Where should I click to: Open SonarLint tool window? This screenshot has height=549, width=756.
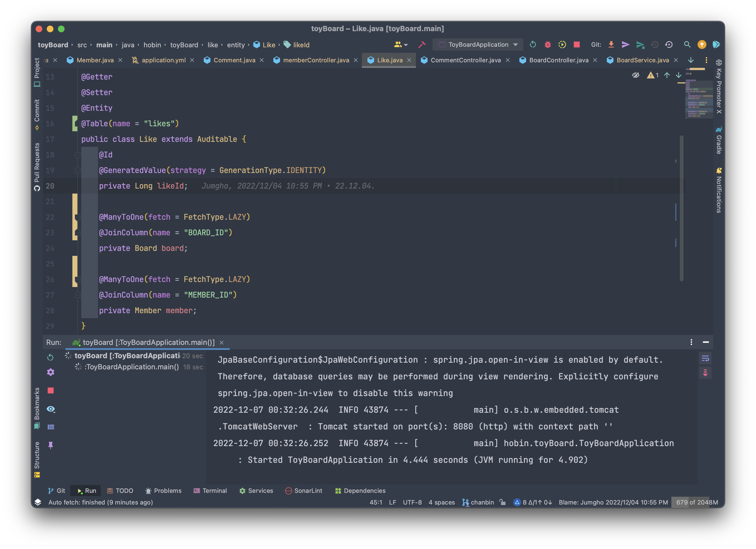coord(304,490)
